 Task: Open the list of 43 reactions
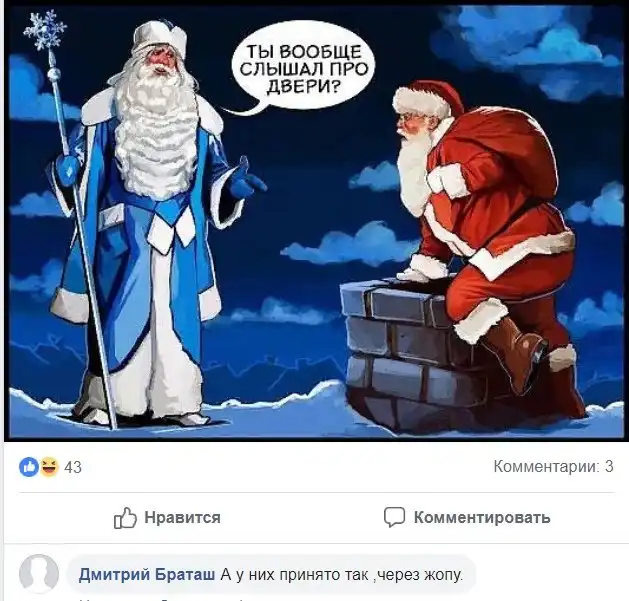(x=73, y=467)
